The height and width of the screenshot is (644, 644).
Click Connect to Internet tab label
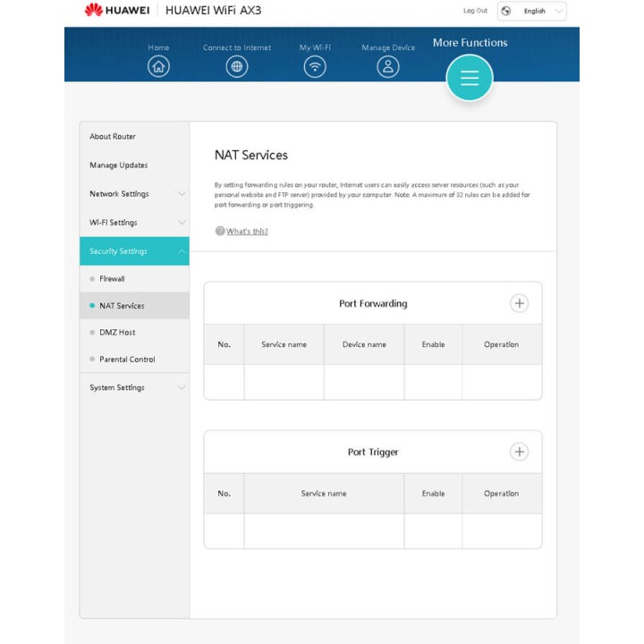237,47
